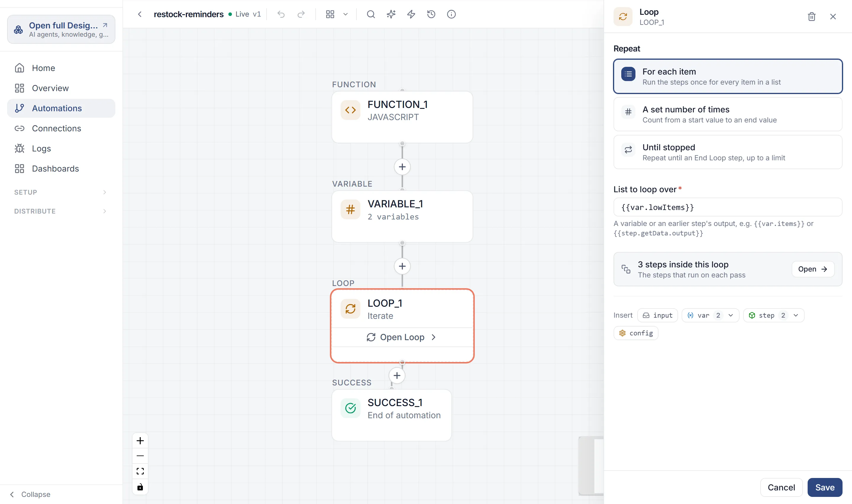Choose A set number of times
This screenshot has width=852, height=504.
(728, 114)
